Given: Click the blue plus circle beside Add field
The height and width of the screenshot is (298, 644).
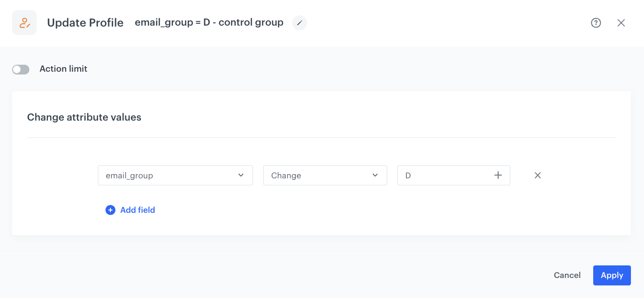Looking at the screenshot, I should [110, 210].
